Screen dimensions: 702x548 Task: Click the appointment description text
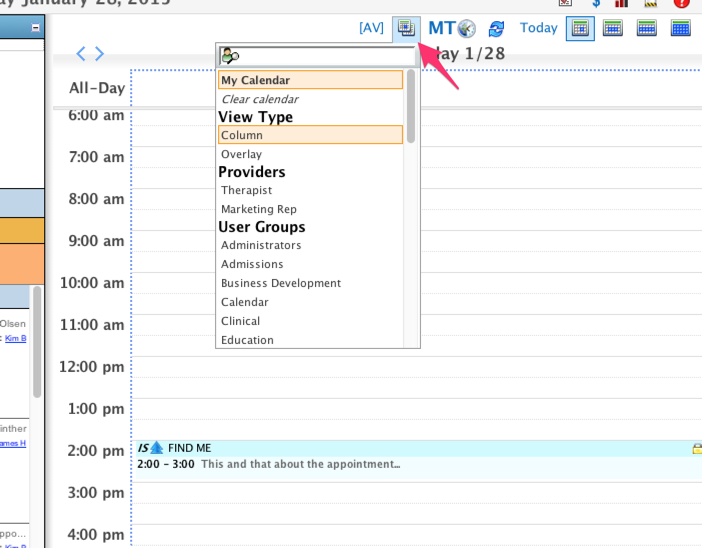[x=300, y=464]
